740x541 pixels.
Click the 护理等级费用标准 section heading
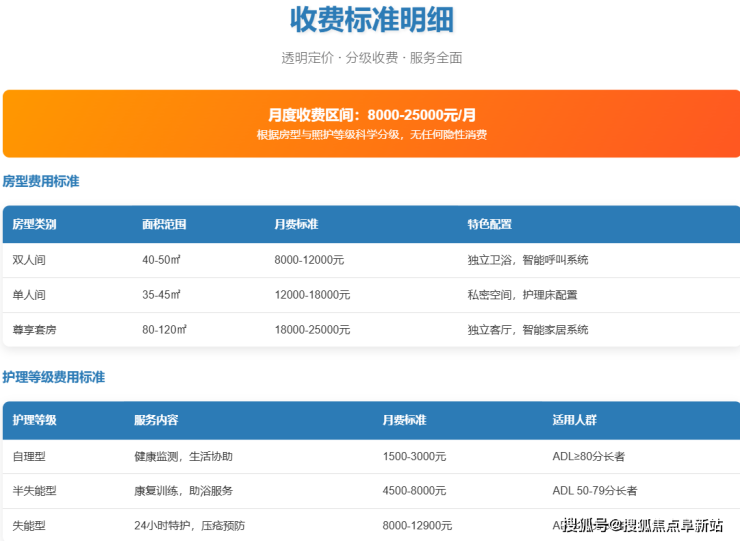coord(53,378)
